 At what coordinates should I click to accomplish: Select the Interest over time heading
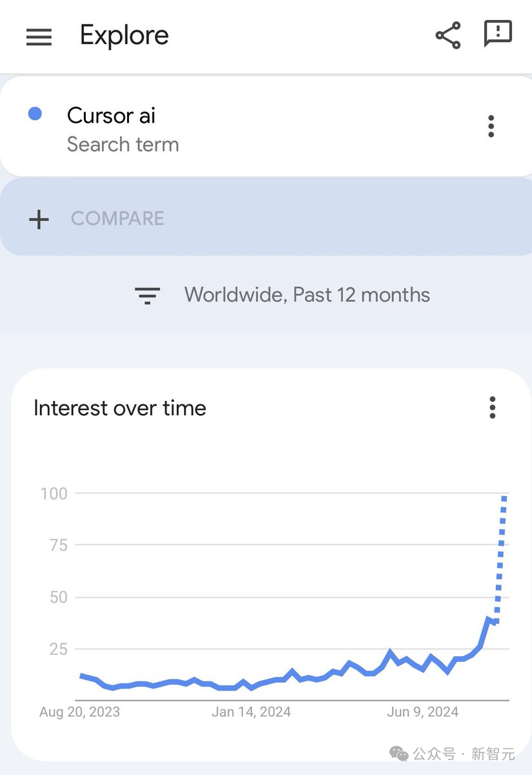(x=119, y=408)
